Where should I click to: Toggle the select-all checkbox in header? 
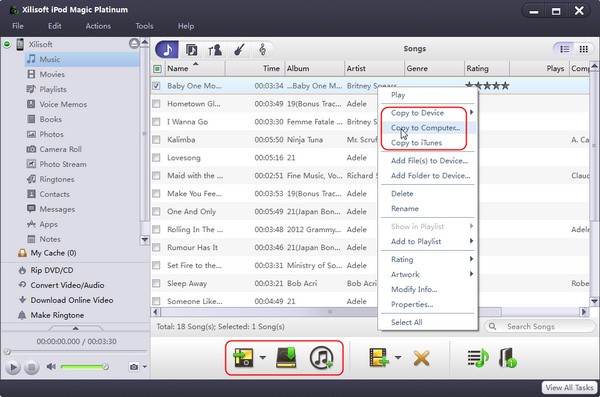click(157, 69)
